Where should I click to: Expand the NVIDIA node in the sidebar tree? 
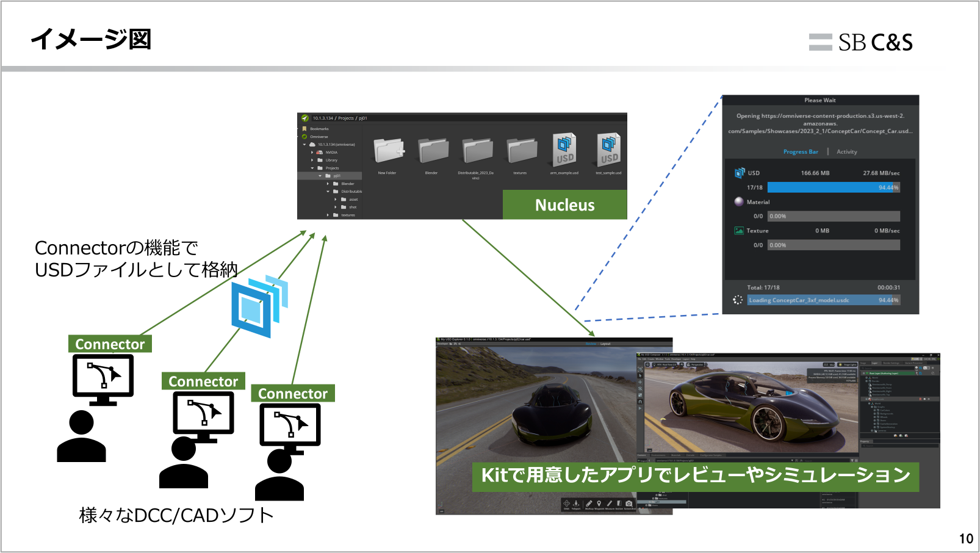click(x=312, y=153)
